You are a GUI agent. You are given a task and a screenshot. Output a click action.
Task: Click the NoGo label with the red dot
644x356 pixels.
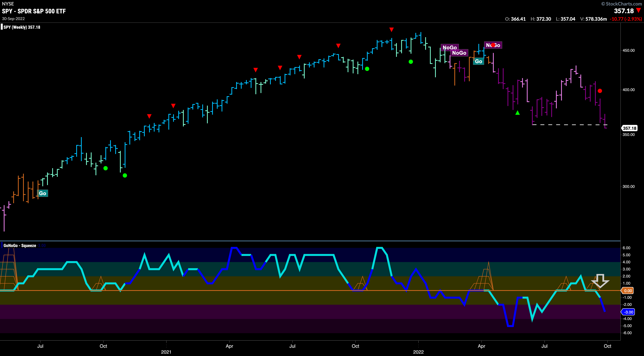(493, 45)
